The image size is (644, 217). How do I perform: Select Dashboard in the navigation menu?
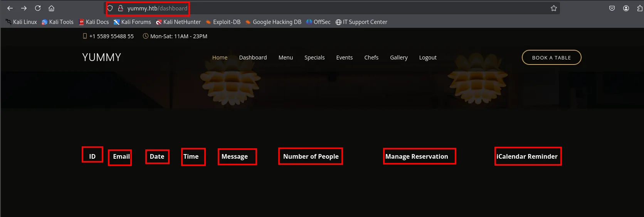click(x=253, y=58)
